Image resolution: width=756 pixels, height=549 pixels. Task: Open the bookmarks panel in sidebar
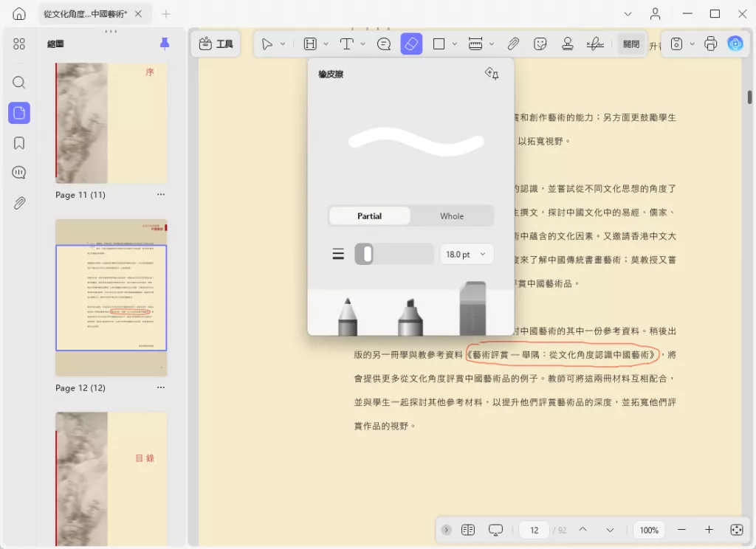(19, 143)
